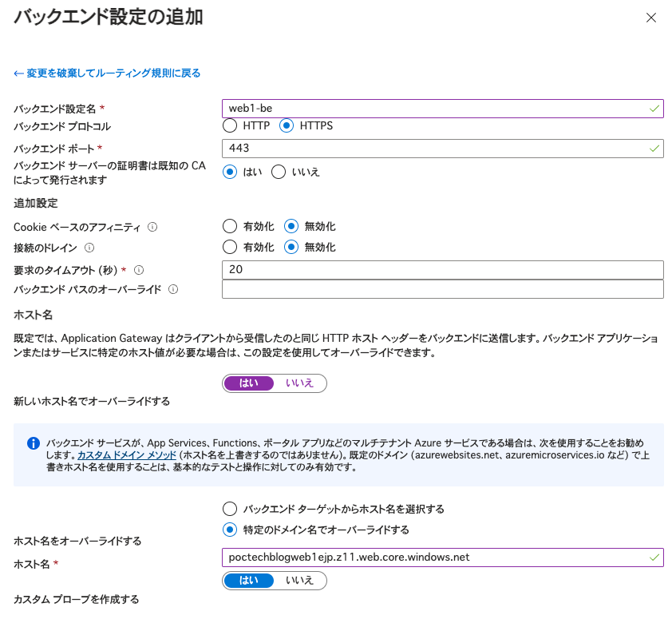
Task: Switch host name override toggle to いいえ
Action: [x=299, y=383]
